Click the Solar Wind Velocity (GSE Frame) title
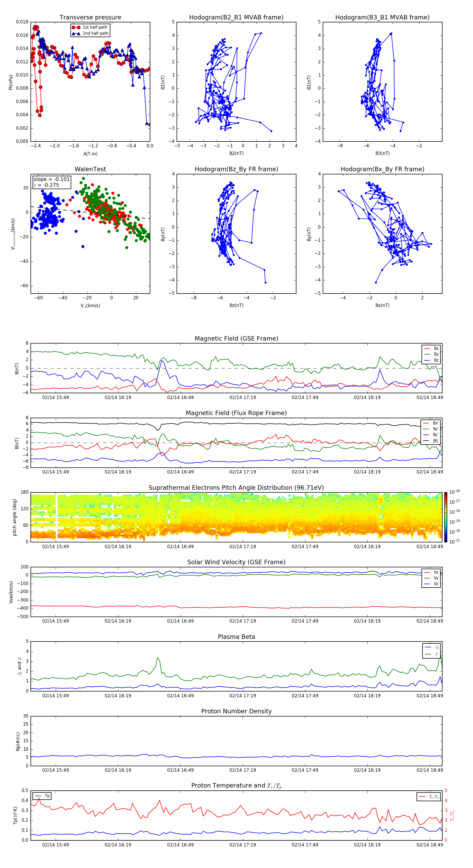 tap(236, 562)
